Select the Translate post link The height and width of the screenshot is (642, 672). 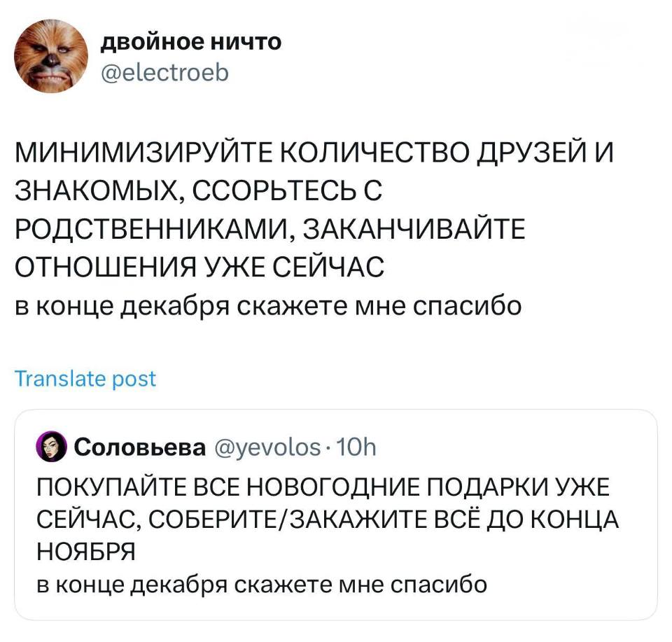pyautogui.click(x=84, y=379)
